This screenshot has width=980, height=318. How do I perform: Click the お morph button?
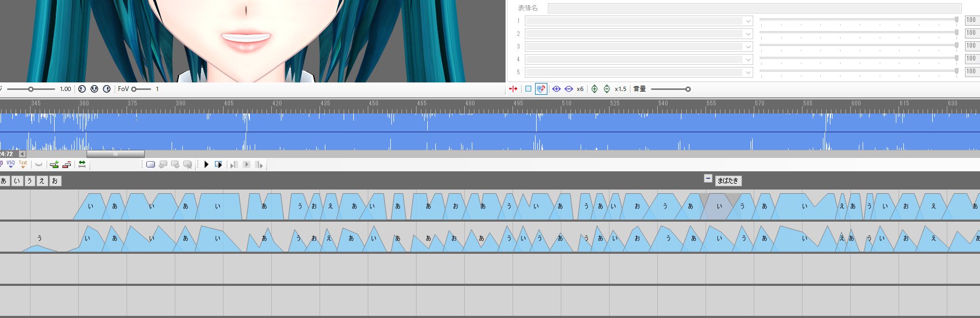55,181
